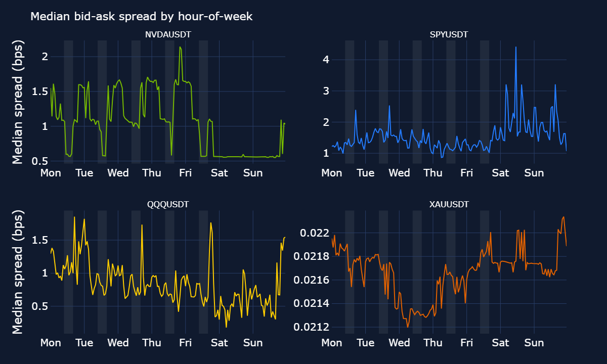The image size is (607, 364).
Task: Pick the 'Mon' tick under the SPYUSDT chart
Action: [x=332, y=173]
